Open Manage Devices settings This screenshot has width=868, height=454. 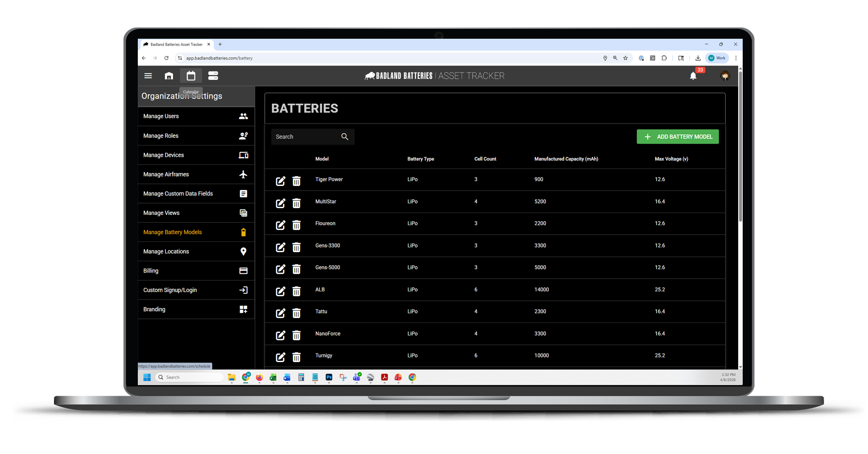tap(196, 155)
